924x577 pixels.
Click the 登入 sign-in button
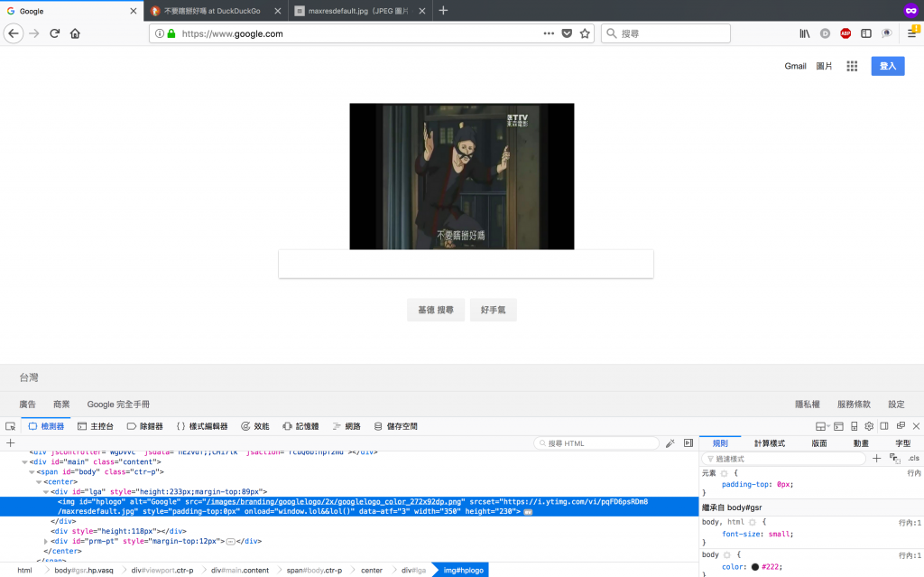[888, 66]
